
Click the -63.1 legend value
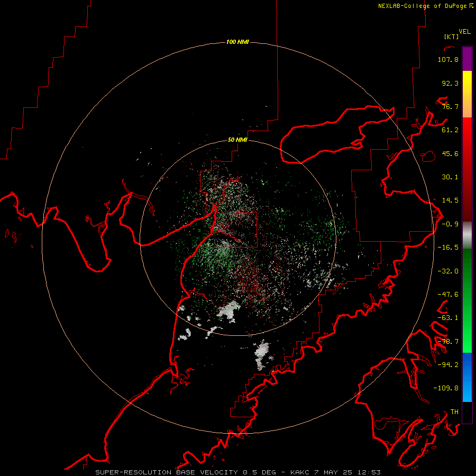[x=448, y=318]
